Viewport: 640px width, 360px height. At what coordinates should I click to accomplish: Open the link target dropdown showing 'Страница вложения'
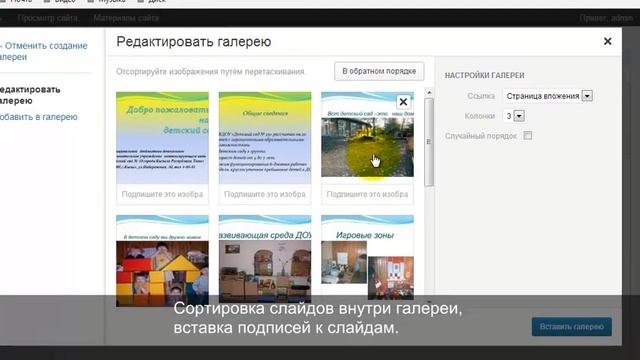(548, 96)
